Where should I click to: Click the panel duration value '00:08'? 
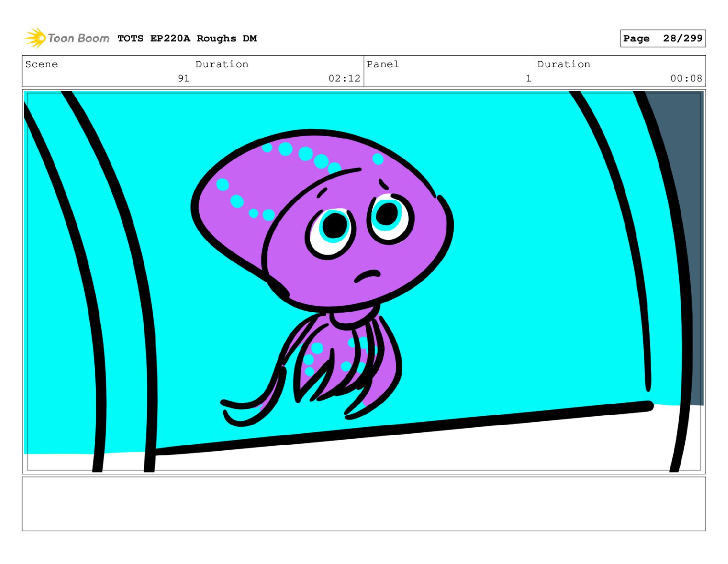click(x=686, y=79)
